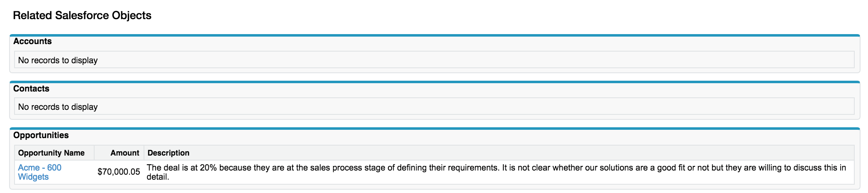This screenshot has height=193, width=868.
Task: Click the word "Salesforce" in the page heading
Action: tap(83, 15)
